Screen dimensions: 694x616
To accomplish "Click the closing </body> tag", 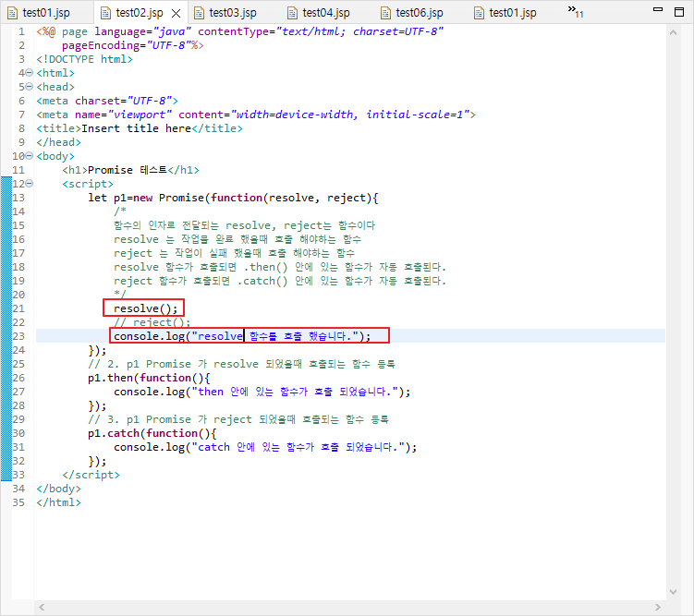I will tap(58, 489).
